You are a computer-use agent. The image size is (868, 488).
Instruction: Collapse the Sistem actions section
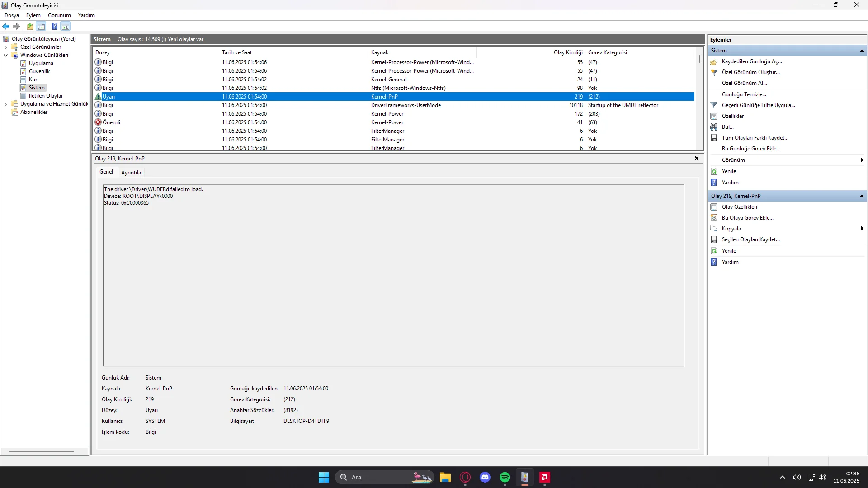tap(862, 51)
